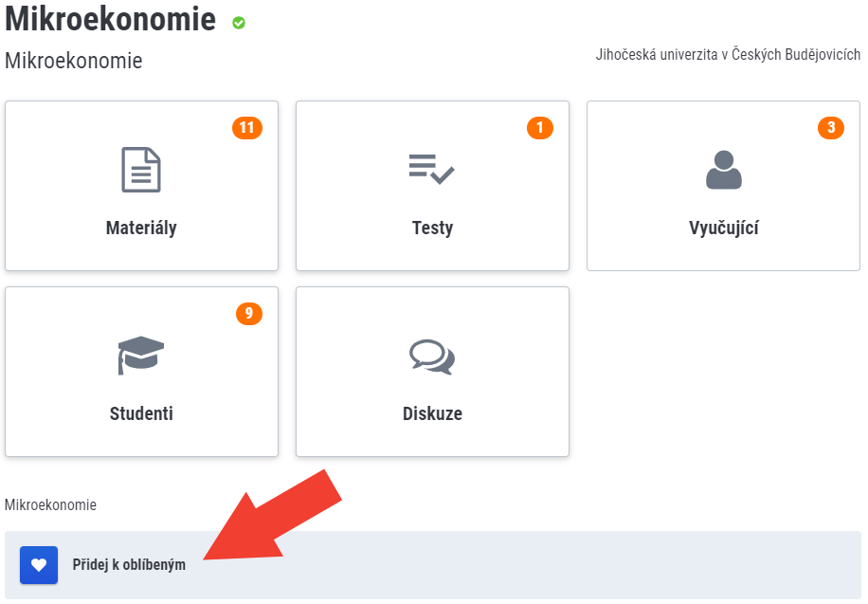Click the Testy checklist icon
This screenshot has width=868, height=604.
(432, 168)
